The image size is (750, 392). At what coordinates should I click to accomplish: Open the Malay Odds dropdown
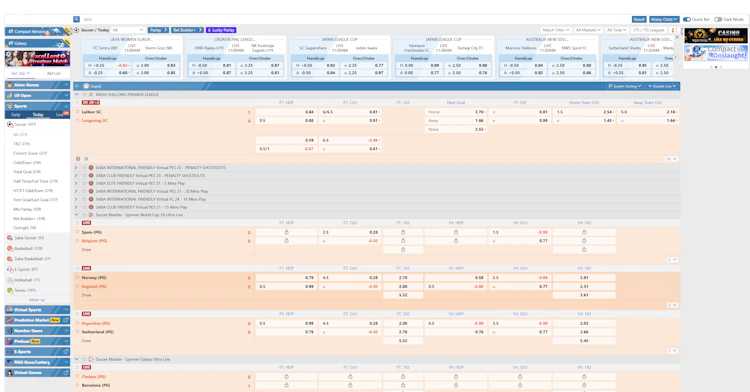[664, 19]
